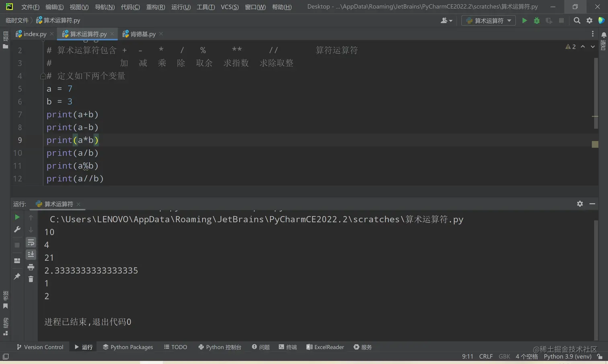The width and height of the screenshot is (608, 364).
Task: Toggle scroll-to-end in the Run console
Action: pyautogui.click(x=31, y=255)
